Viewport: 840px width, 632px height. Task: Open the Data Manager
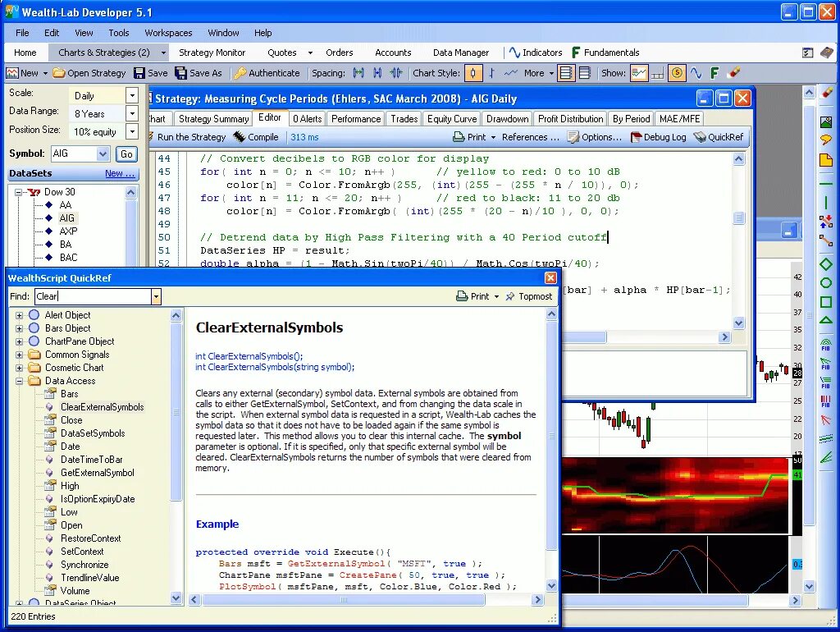click(x=461, y=53)
